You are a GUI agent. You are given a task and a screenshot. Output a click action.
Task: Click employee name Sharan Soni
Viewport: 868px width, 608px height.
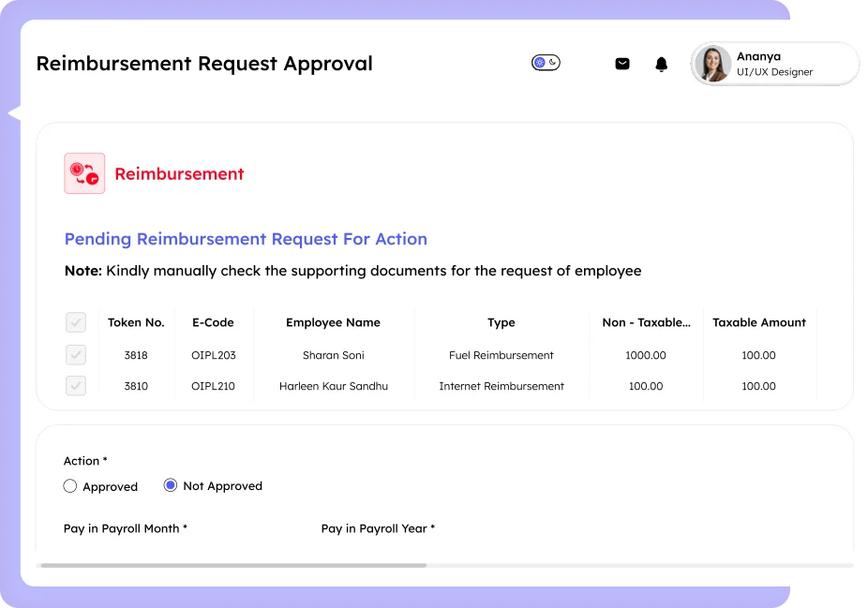coord(333,355)
